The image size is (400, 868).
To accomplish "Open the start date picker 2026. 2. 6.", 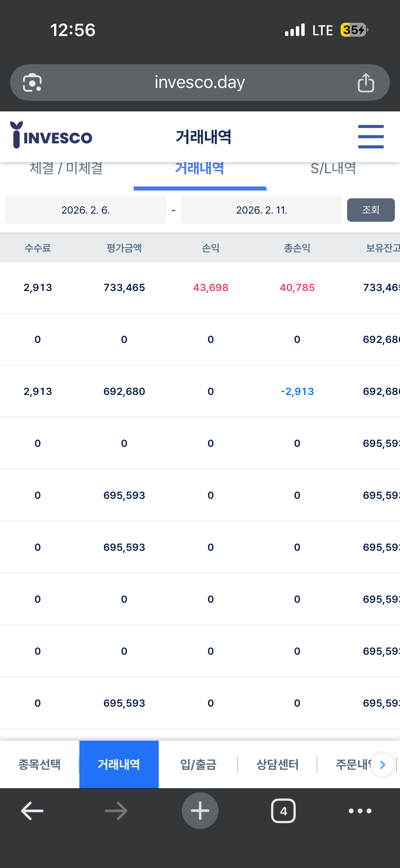I will click(x=85, y=210).
